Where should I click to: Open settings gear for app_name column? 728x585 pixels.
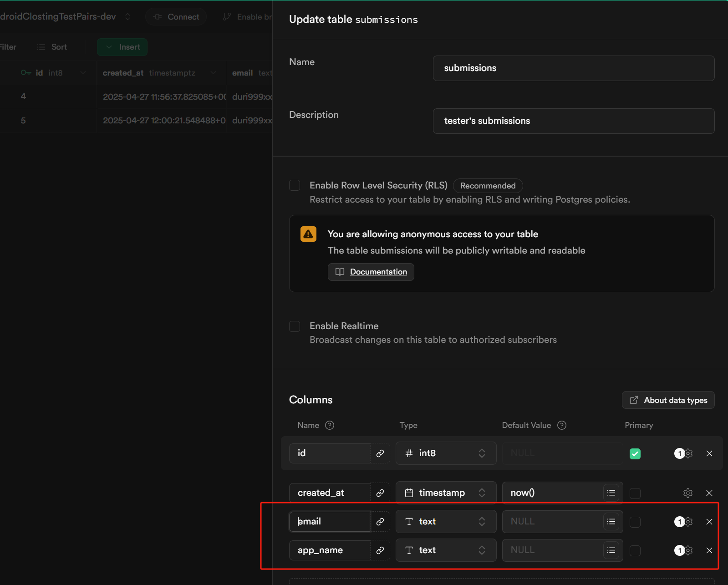pos(688,550)
